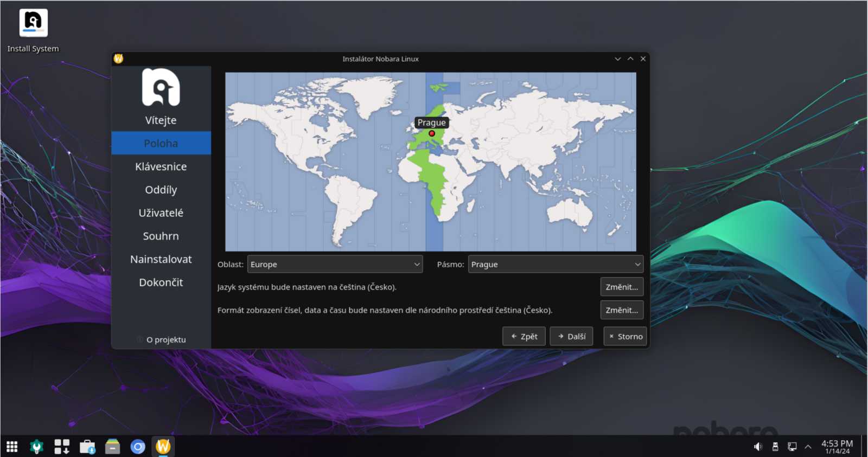Click Změnit for system language
This screenshot has height=457, width=868.
pyautogui.click(x=622, y=287)
